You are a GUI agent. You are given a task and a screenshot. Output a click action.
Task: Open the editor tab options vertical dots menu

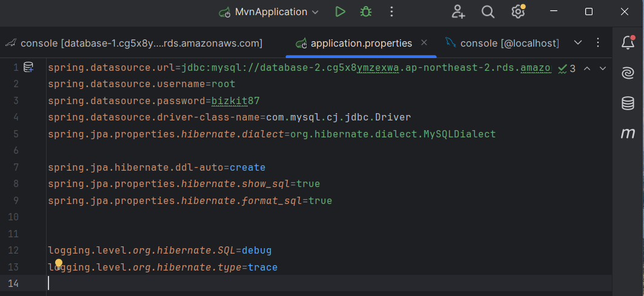pos(597,42)
